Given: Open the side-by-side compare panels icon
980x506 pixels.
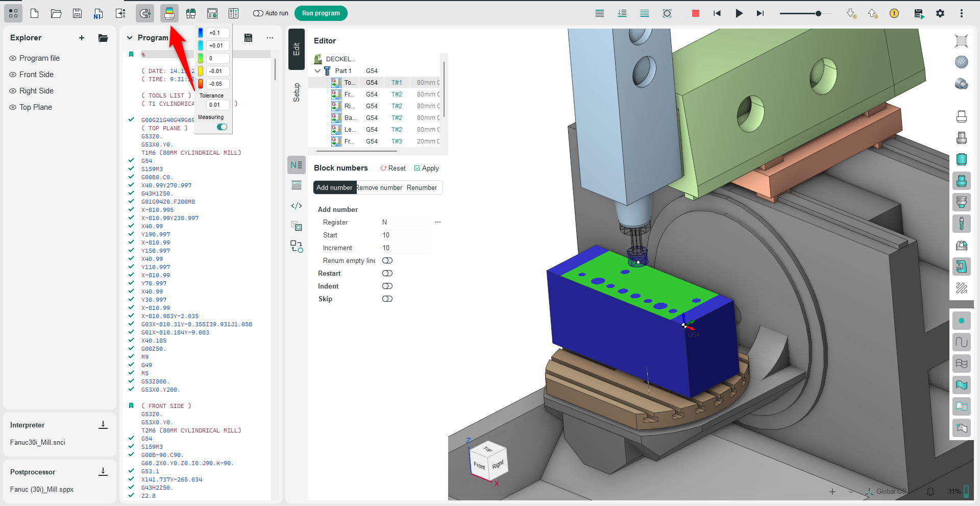Looking at the screenshot, I should pos(234,13).
